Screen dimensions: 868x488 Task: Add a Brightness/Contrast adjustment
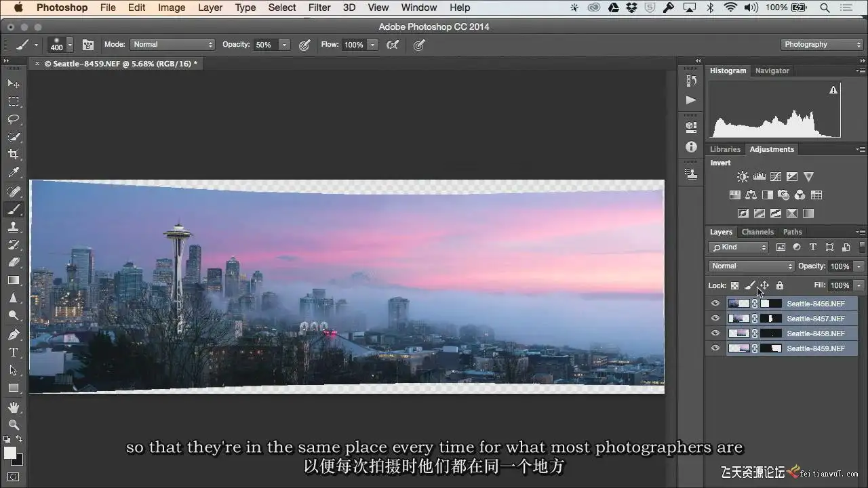click(743, 177)
